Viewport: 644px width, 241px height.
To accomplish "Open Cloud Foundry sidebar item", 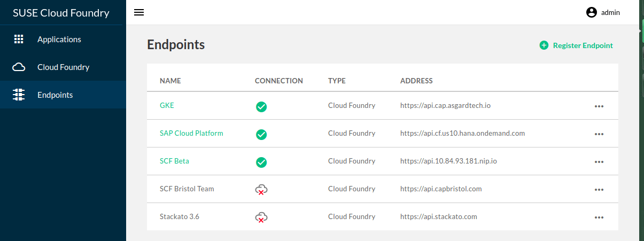I will (x=63, y=67).
